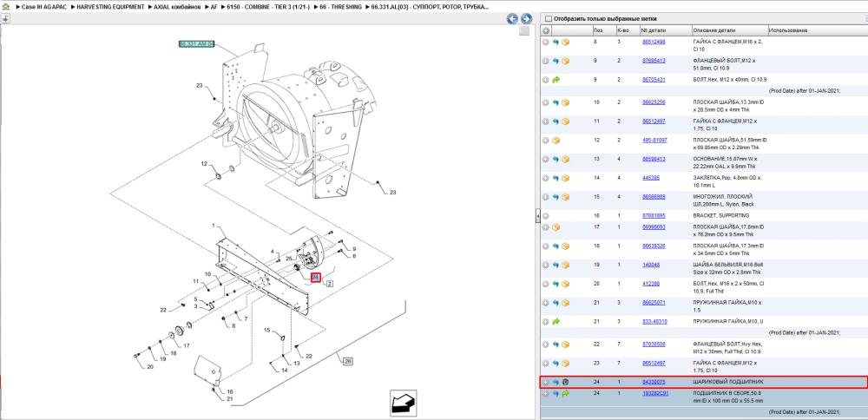Click the package icon for part 495-81097
The image size is (868, 420).
556,141
